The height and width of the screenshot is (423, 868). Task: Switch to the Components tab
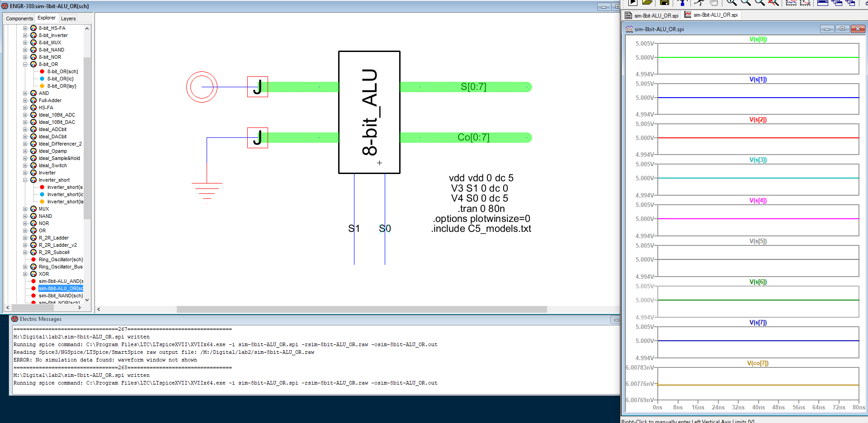(19, 19)
